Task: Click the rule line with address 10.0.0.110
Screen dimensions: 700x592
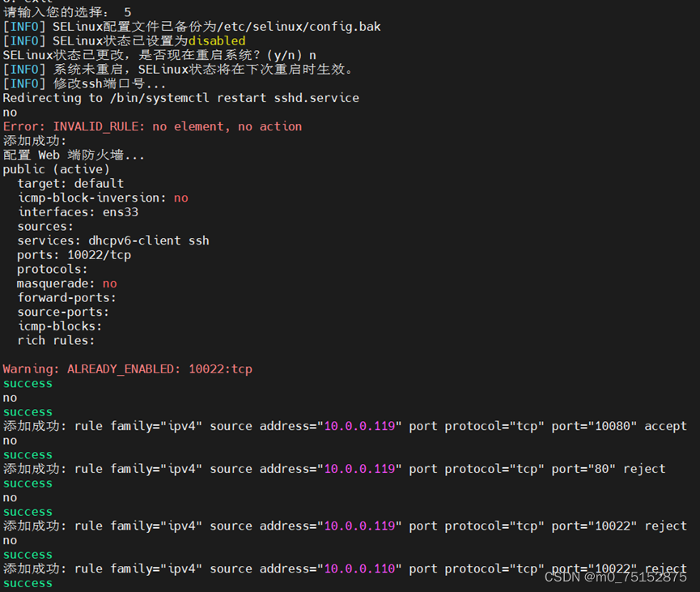Action: (345, 569)
